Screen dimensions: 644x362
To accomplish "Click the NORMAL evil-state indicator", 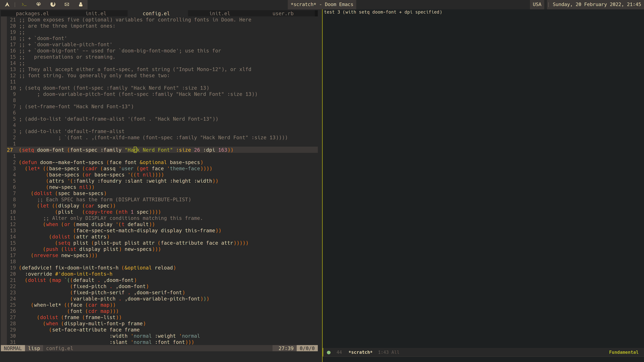I will point(13,348).
